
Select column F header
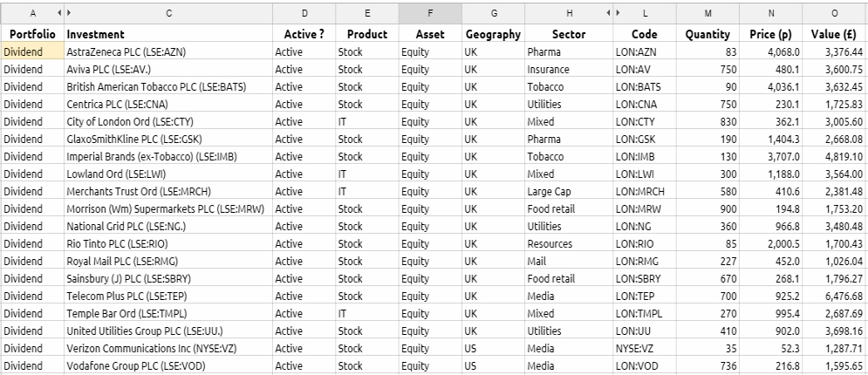(x=430, y=13)
